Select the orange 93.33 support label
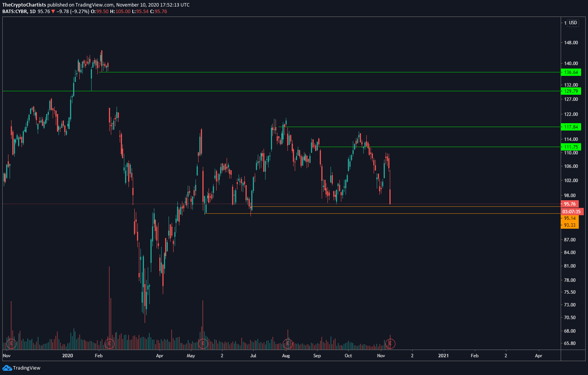The width and height of the screenshot is (588, 375). coord(570,225)
